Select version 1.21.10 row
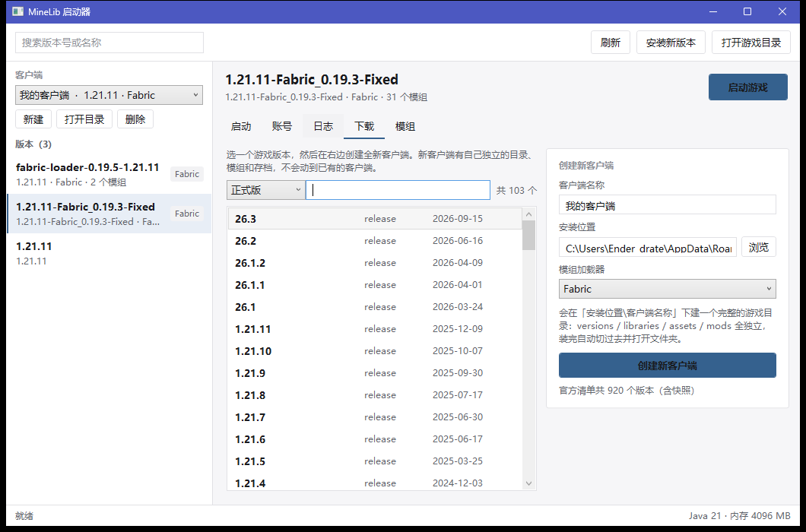806x532 pixels. (375, 352)
